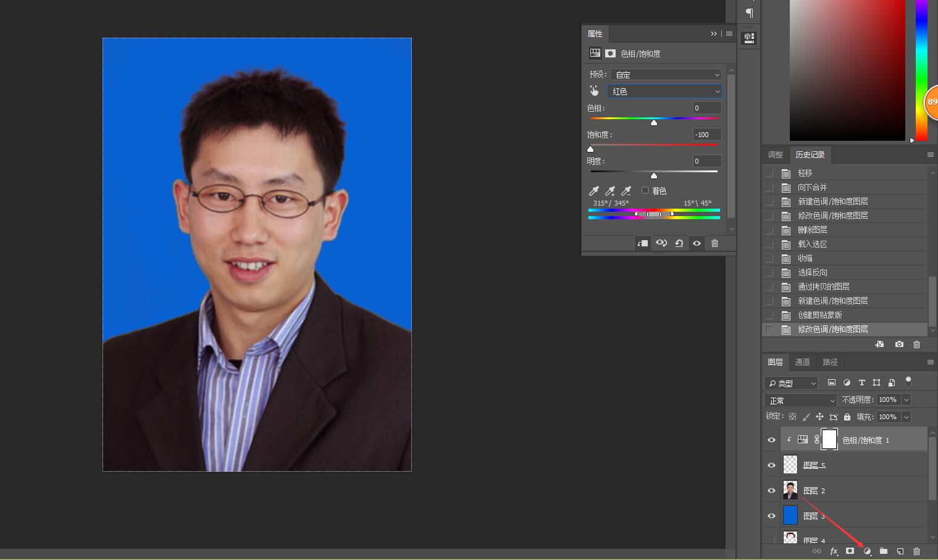
Task: Select the Add-to-sample eyedropper icon
Action: (609, 191)
